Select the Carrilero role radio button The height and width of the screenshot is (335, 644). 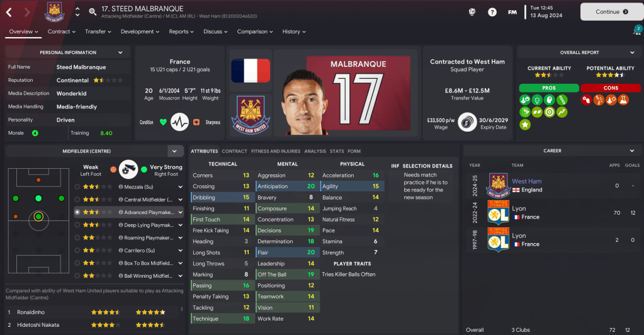(77, 251)
